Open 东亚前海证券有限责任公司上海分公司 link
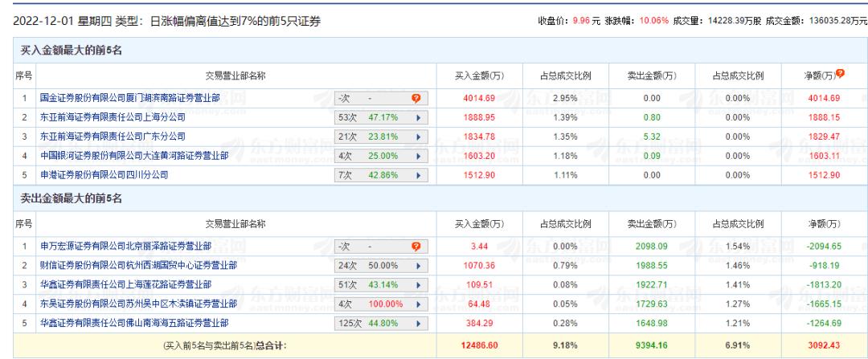Screen dimensions: 868x359 (113, 116)
